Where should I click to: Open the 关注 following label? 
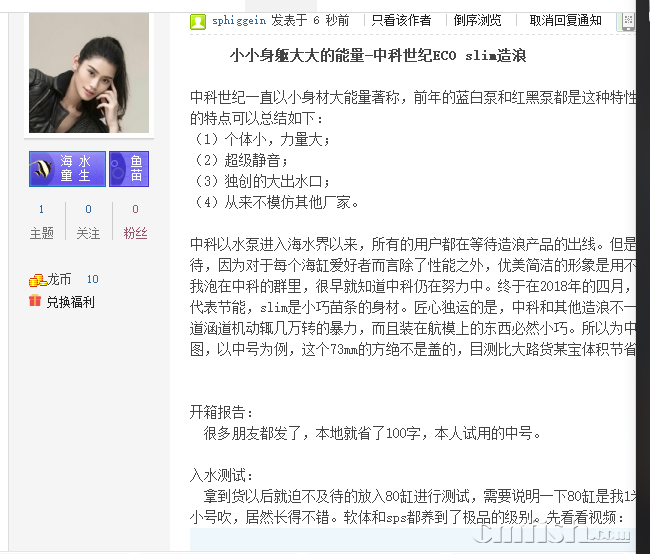[88, 233]
